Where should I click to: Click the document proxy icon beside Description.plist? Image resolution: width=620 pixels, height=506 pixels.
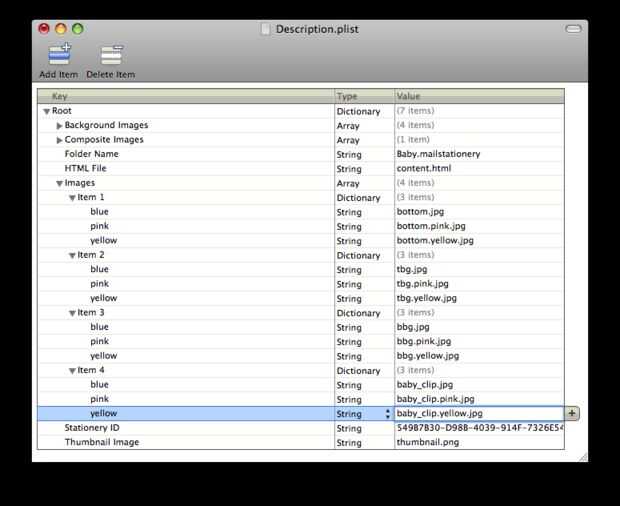coord(266,29)
